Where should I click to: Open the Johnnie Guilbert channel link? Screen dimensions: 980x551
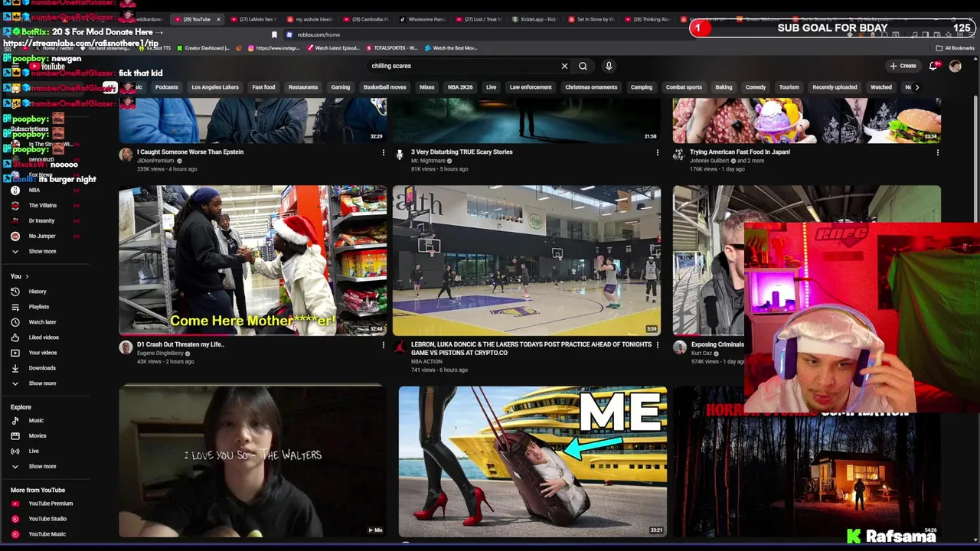coord(711,161)
